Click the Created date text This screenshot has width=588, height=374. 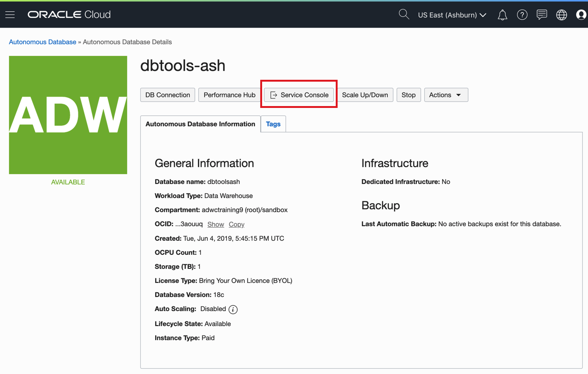point(219,238)
